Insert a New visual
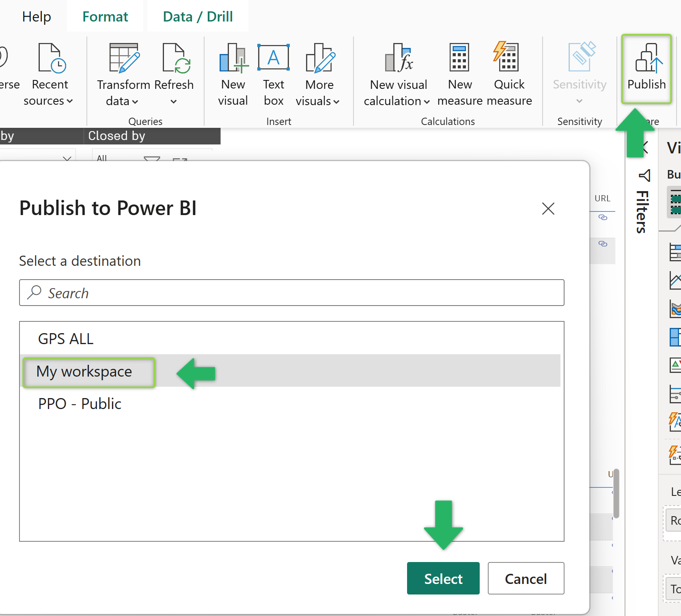The width and height of the screenshot is (681, 616). 233,75
